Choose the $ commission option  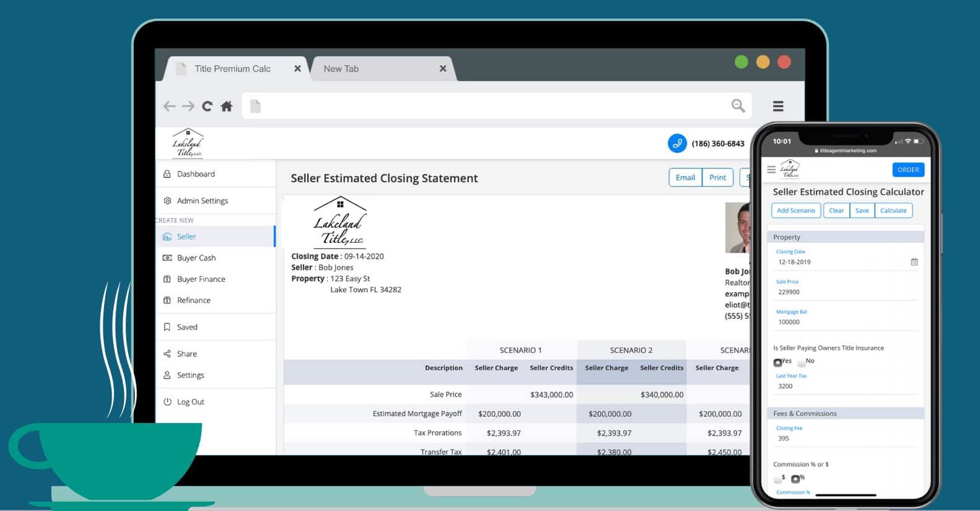[x=777, y=479]
